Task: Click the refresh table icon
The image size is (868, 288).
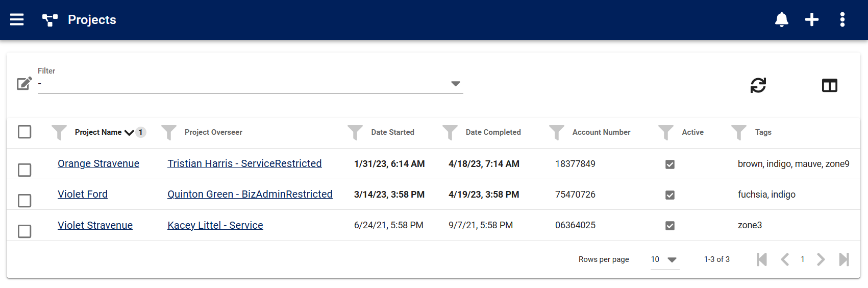Action: click(x=758, y=85)
